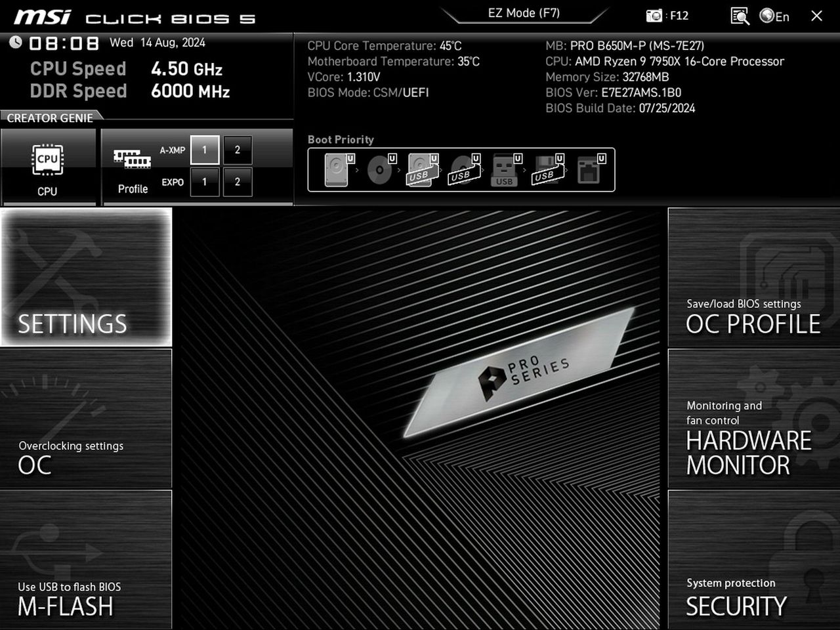Open the OC overclocking settings tile

(x=86, y=419)
